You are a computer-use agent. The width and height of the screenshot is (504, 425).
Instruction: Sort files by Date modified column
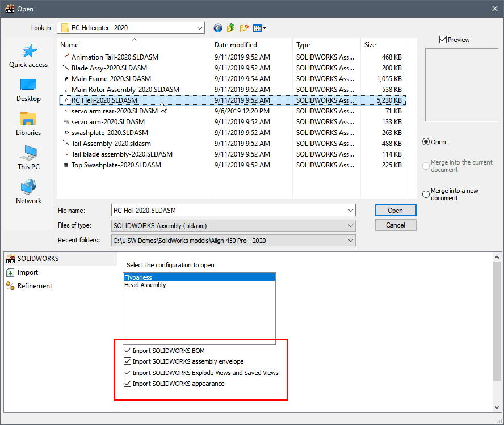(251, 45)
